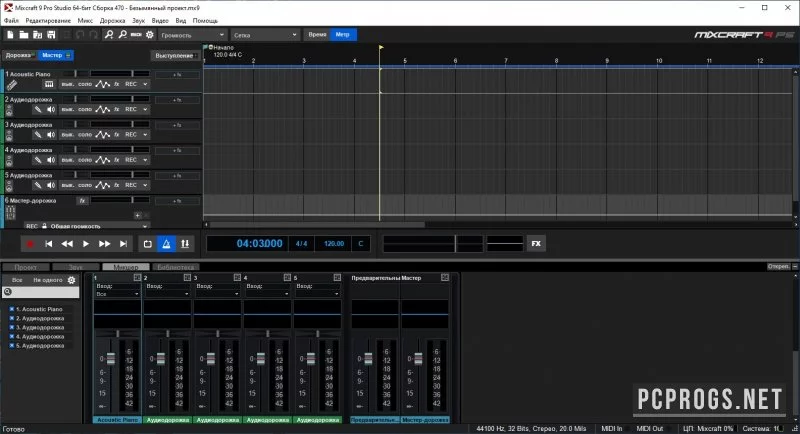Click the guitar tuner icon on track 3
The height and width of the screenshot is (434, 800).
point(38,135)
